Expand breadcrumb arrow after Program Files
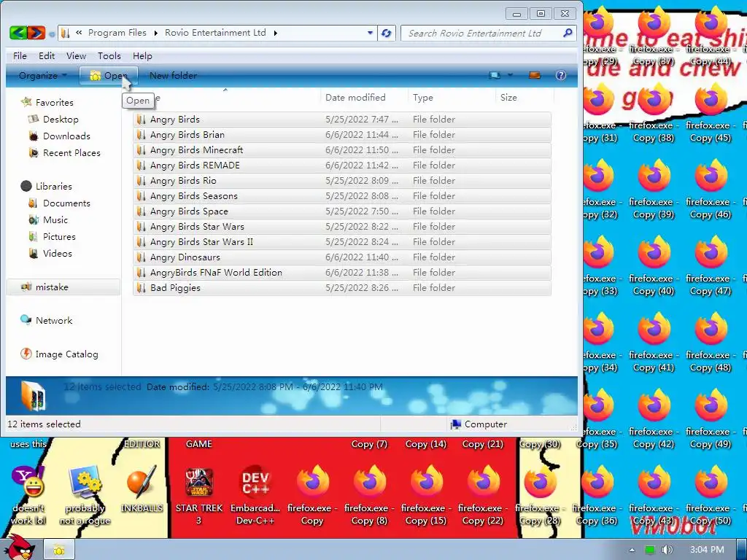The image size is (747, 560). (x=155, y=33)
